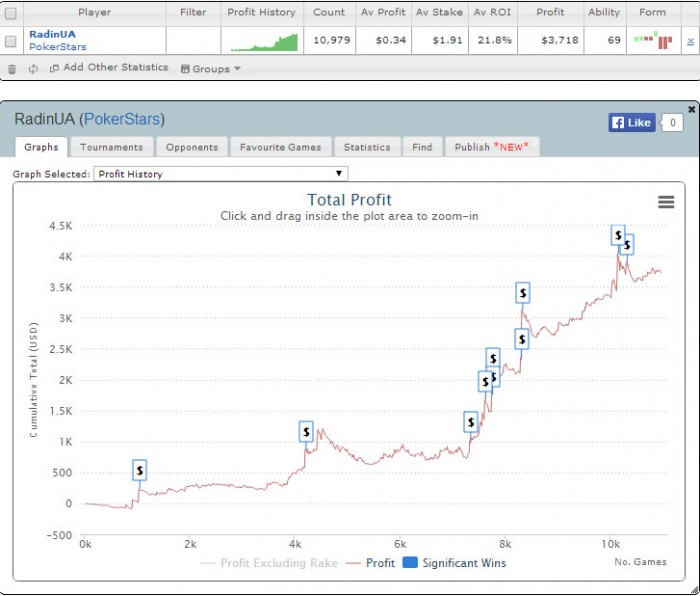Viewport: 700px width, 596px height.
Task: Toggle the Profit Excluding Rake legend series
Action: (x=269, y=563)
